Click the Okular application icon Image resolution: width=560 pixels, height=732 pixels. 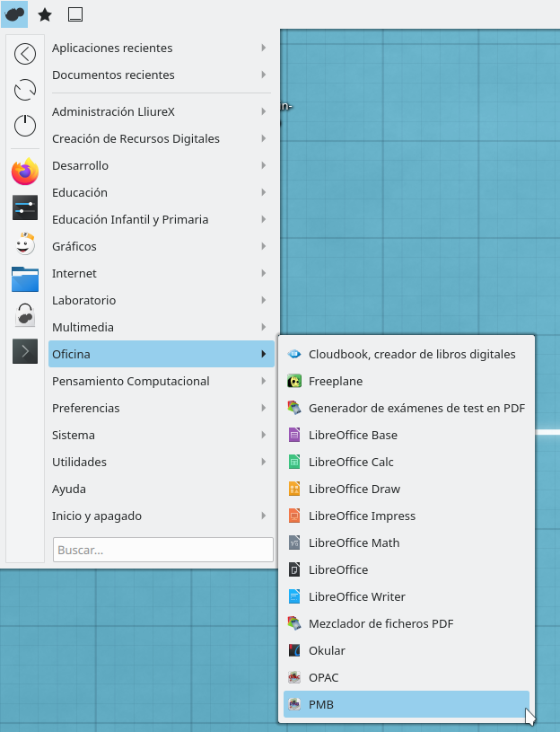pos(293,650)
